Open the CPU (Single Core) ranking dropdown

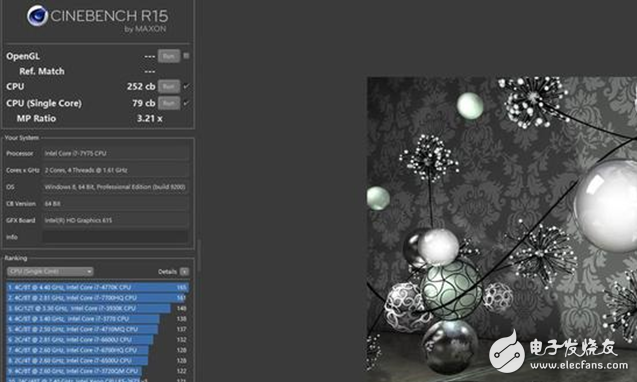[50, 271]
